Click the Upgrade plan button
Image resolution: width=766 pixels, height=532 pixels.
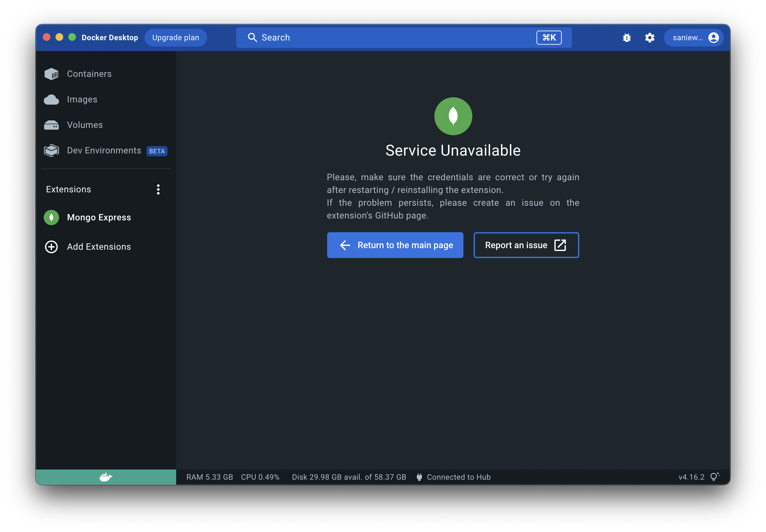pos(176,38)
